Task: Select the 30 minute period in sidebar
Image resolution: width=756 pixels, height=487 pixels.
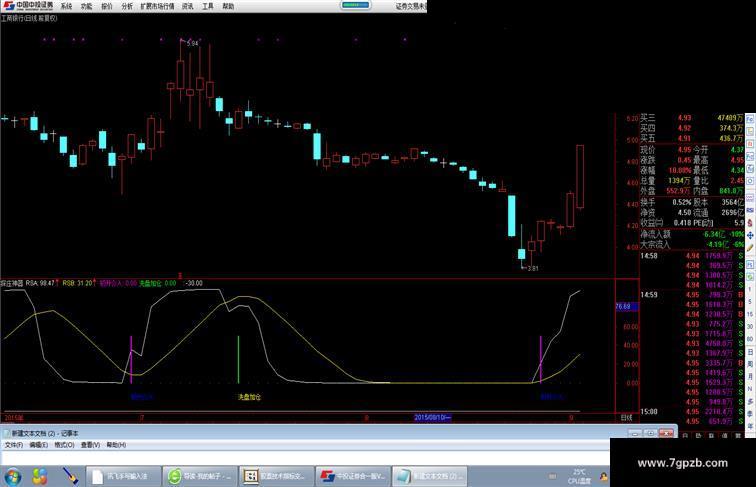Action: click(x=750, y=327)
